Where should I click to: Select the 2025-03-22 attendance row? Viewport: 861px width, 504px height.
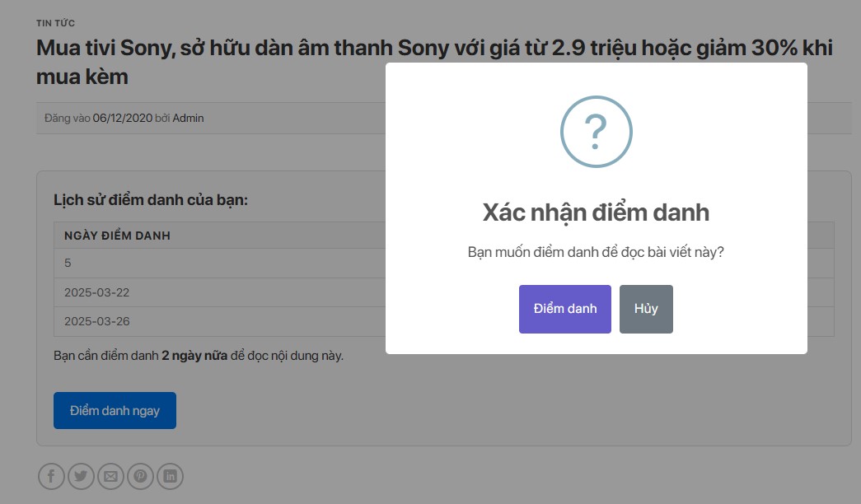pyautogui.click(x=443, y=292)
